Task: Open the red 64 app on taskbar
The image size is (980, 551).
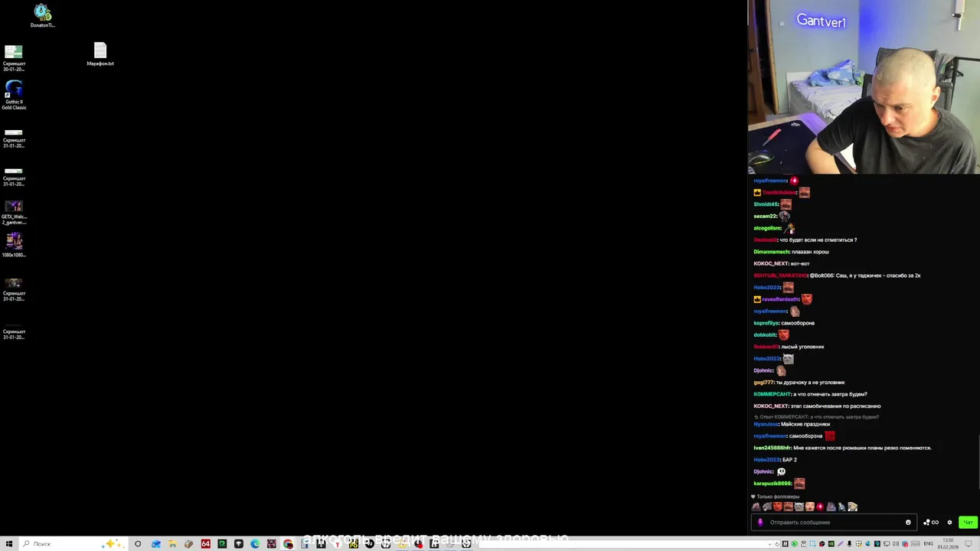Action: (205, 544)
